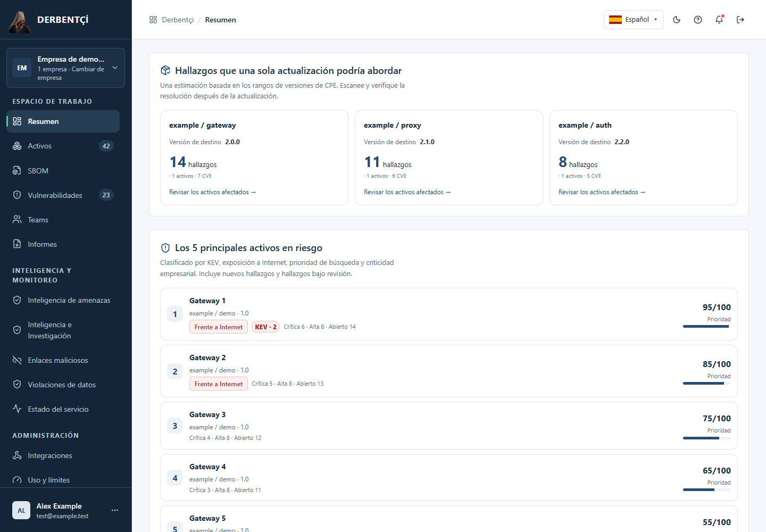Click the 85/100 priority score

[x=717, y=364]
